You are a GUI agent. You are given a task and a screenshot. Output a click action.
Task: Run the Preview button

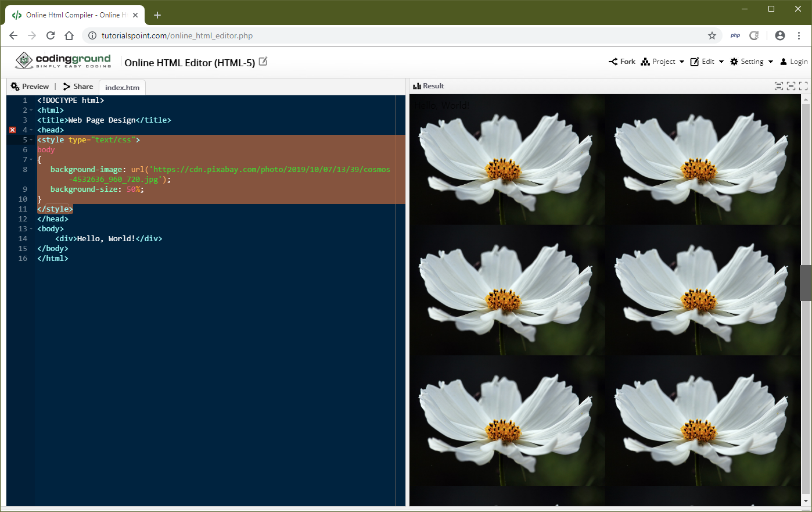pyautogui.click(x=30, y=87)
